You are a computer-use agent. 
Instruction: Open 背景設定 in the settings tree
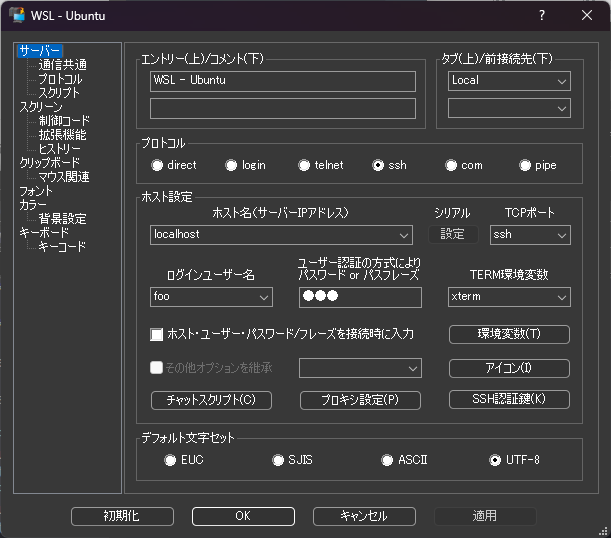[63, 219]
